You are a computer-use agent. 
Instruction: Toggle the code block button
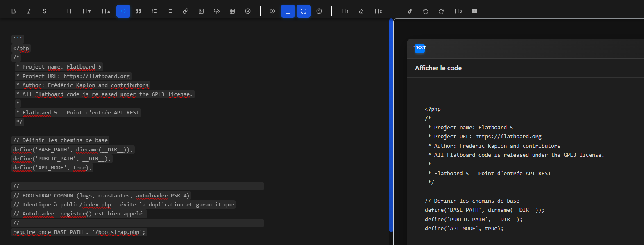(x=123, y=11)
